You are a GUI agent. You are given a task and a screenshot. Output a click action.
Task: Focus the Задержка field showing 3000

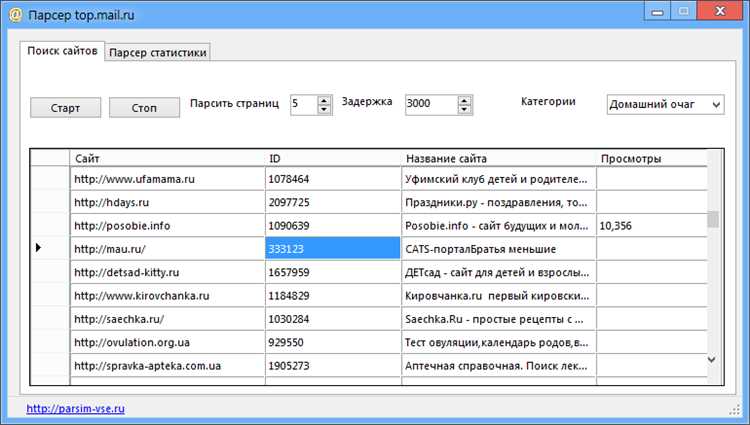(431, 105)
